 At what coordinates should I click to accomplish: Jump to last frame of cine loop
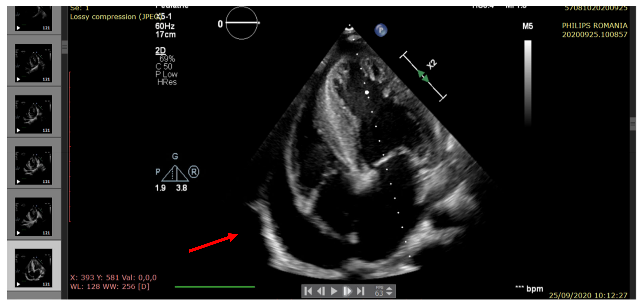pyautogui.click(x=360, y=291)
